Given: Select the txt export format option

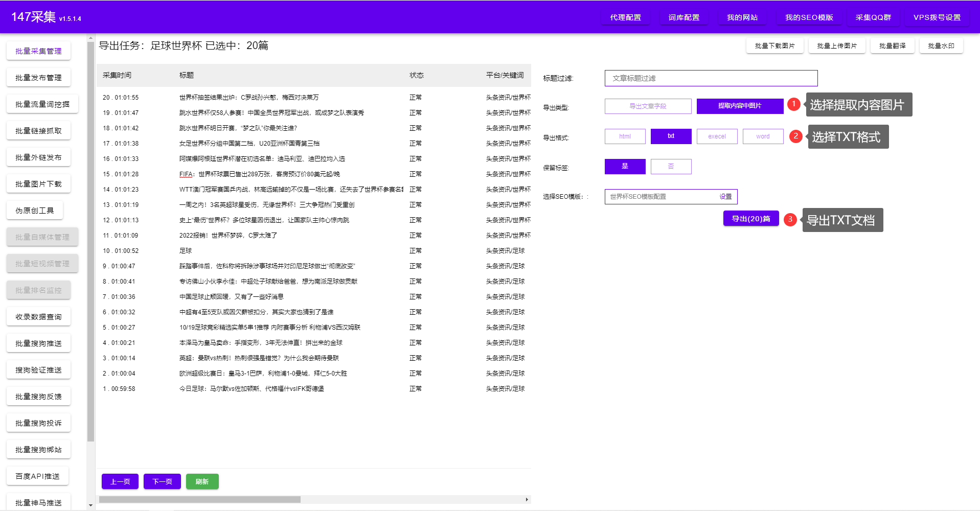Looking at the screenshot, I should (x=671, y=136).
